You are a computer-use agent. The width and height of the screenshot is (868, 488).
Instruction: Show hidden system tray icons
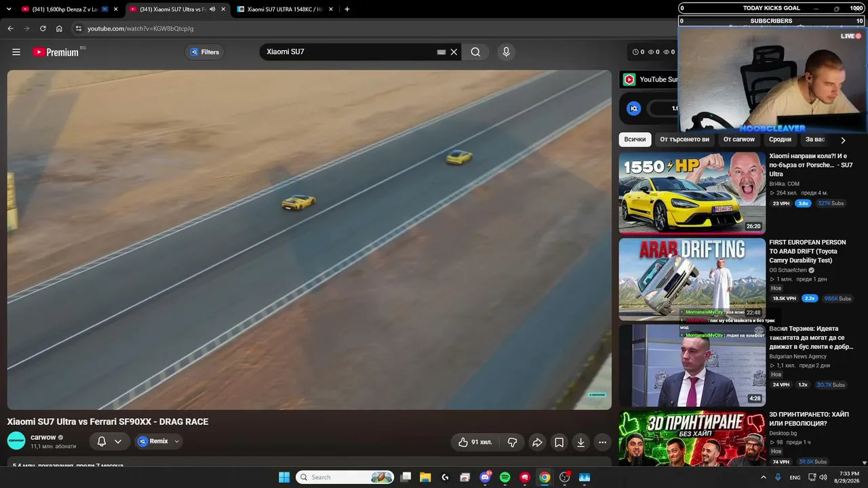(x=763, y=477)
